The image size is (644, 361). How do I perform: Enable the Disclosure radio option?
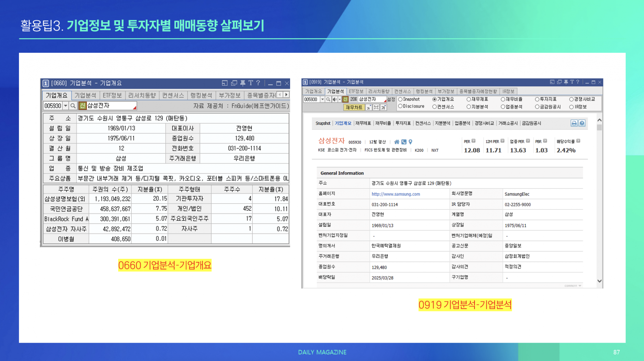[400, 106]
